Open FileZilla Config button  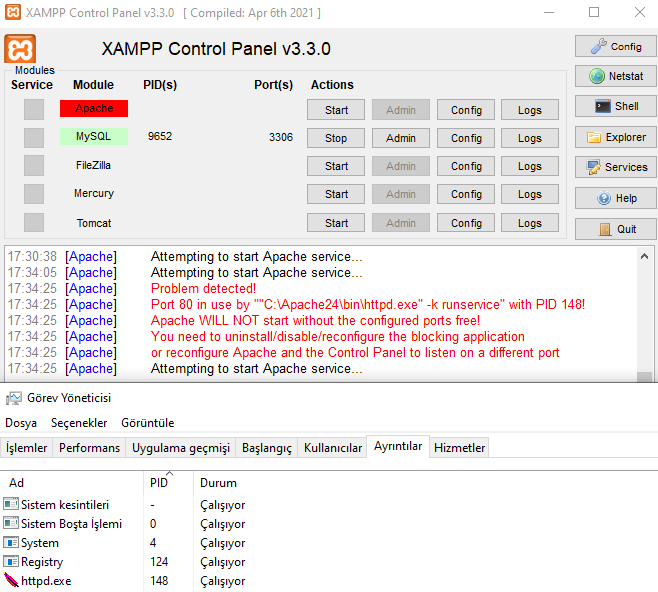(466, 166)
